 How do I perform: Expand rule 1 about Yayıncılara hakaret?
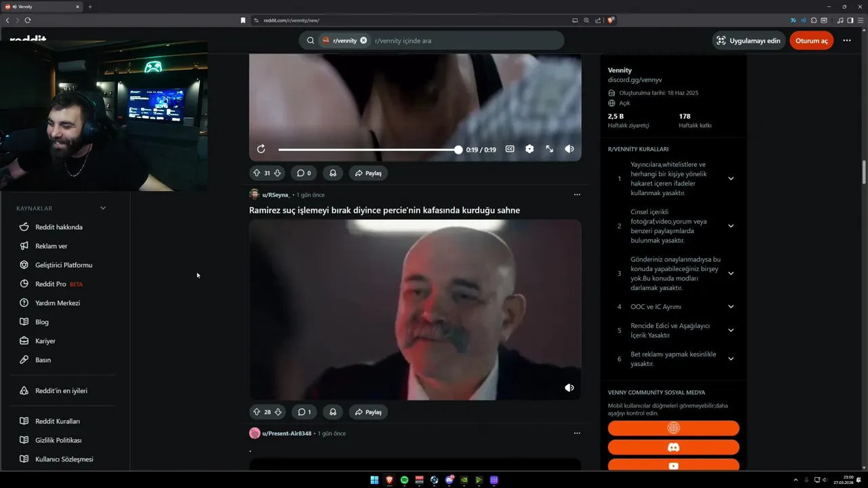pyautogui.click(x=730, y=178)
